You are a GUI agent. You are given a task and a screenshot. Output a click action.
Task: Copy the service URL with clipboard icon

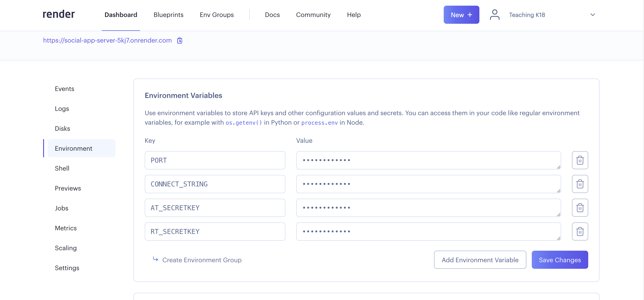180,40
